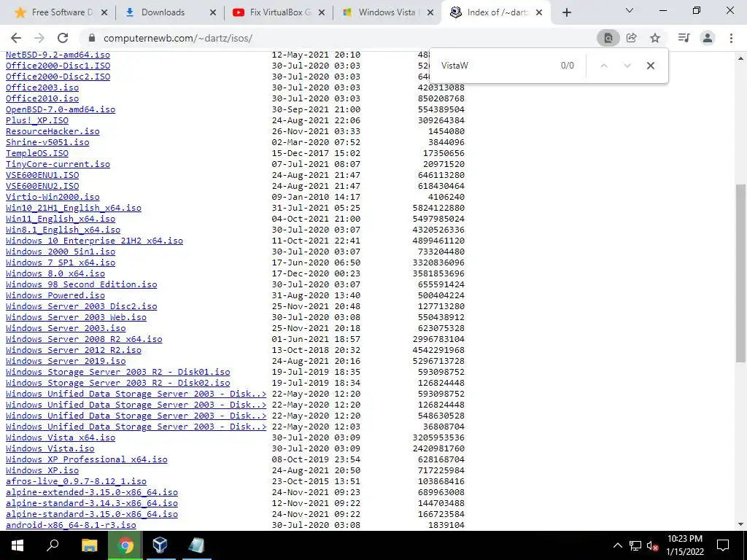Click Windows_98_Second_Edition.iso link
This screenshot has height=560, width=747.
[x=82, y=285]
